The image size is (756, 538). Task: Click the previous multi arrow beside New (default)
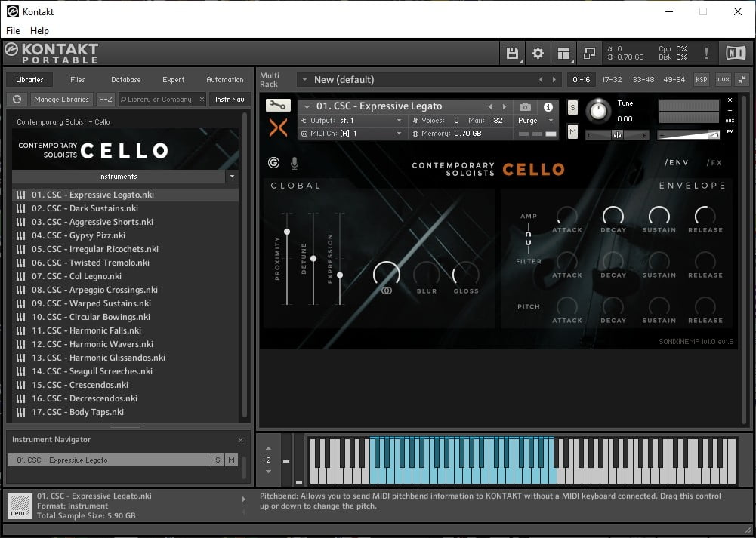pos(541,80)
